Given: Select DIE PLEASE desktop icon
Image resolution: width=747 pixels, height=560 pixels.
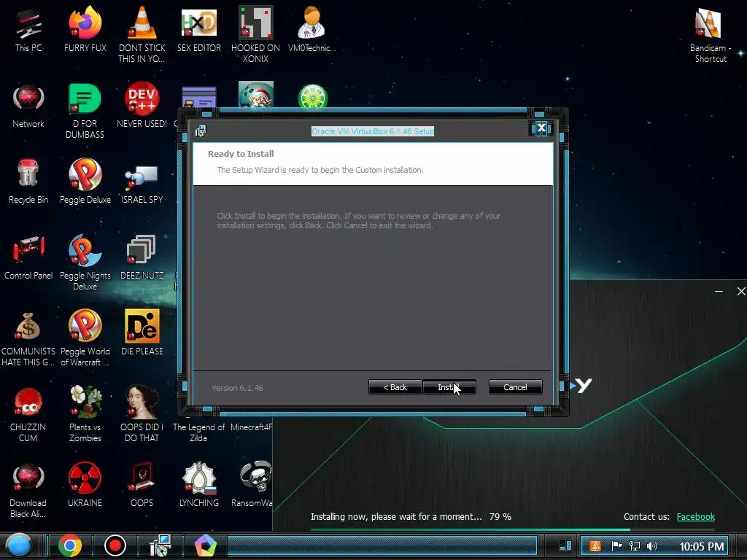Looking at the screenshot, I should coord(142,332).
